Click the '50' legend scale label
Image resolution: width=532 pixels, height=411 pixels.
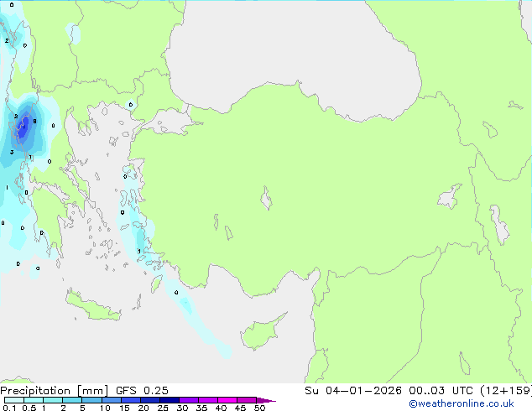(259, 408)
